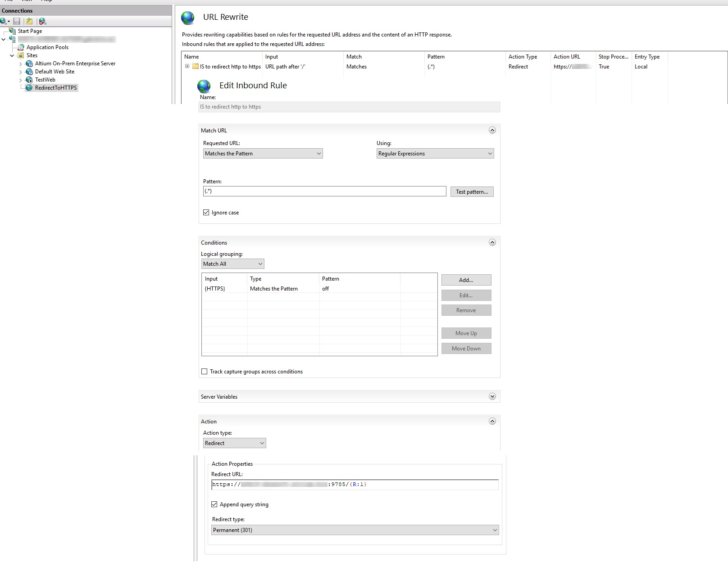728x568 pixels.
Task: Expand the Server Variables section
Action: pyautogui.click(x=492, y=396)
